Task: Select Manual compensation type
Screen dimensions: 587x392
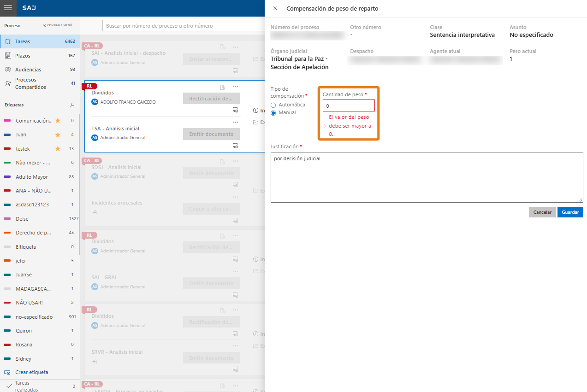Action: point(273,113)
